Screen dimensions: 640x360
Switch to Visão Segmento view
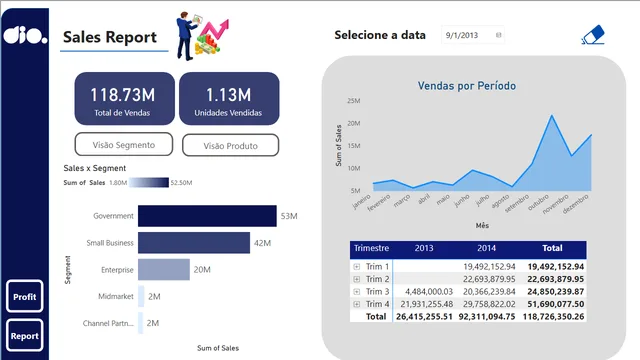point(124,144)
